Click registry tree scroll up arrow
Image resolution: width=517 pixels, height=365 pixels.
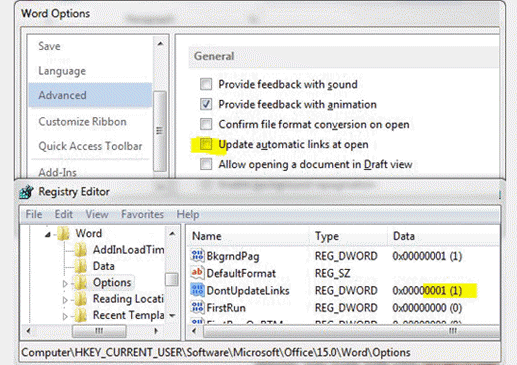[172, 234]
